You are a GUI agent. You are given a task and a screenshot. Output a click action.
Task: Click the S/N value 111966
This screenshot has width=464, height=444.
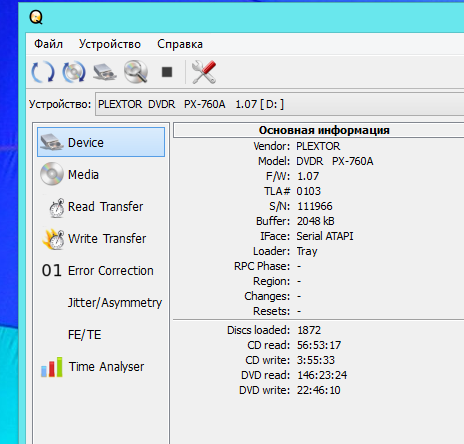(x=315, y=206)
